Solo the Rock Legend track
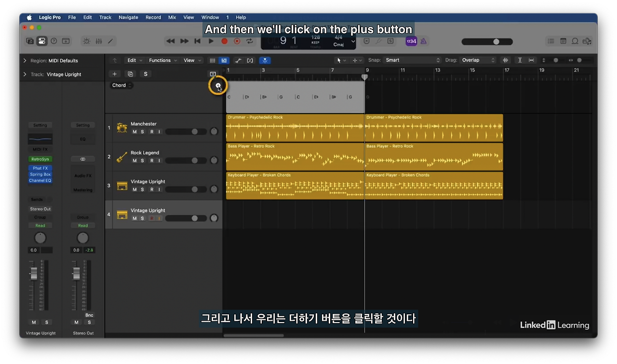The width and height of the screenshot is (617, 364). pos(142,160)
